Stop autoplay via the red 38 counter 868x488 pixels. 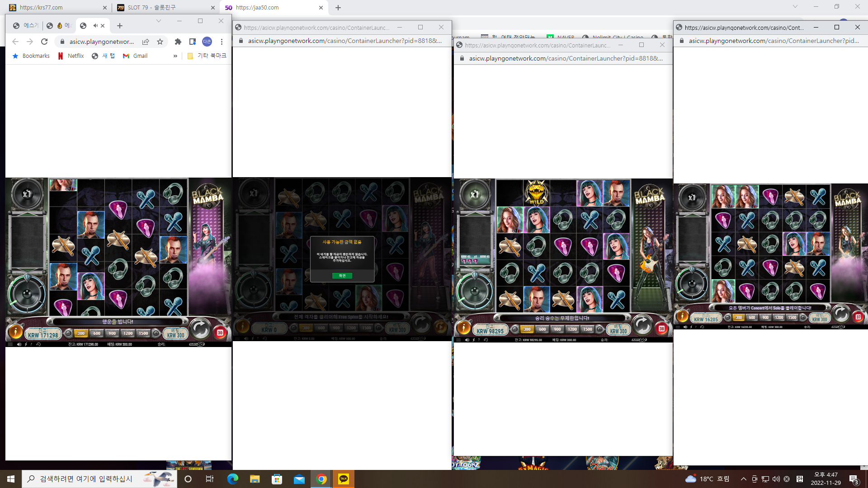(662, 328)
